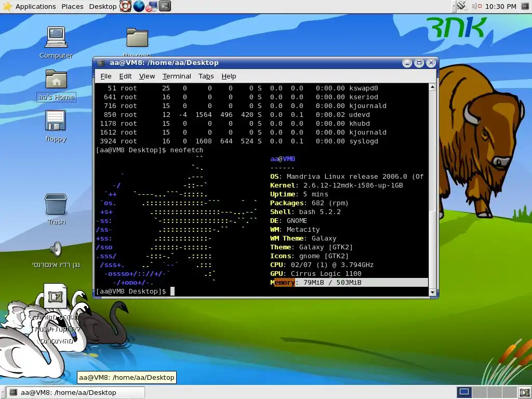This screenshot has height=399, width=532.
Task: Click the Shell: bash 5.2.2 line
Action: (x=305, y=212)
